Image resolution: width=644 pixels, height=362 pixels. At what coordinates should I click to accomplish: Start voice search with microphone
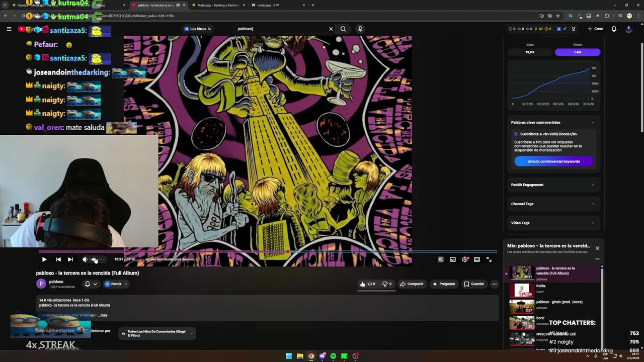click(360, 29)
